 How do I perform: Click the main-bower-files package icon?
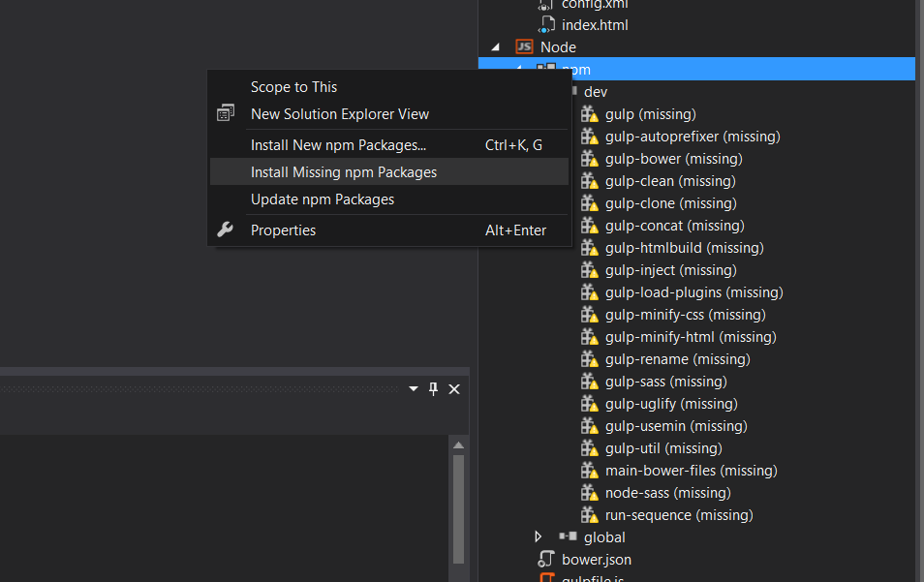[x=589, y=471]
